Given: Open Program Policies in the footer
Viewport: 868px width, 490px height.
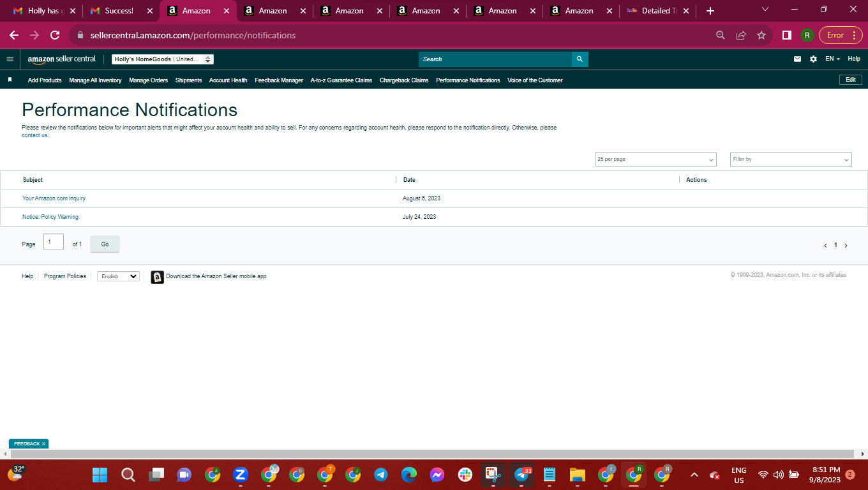Looking at the screenshot, I should 65,276.
